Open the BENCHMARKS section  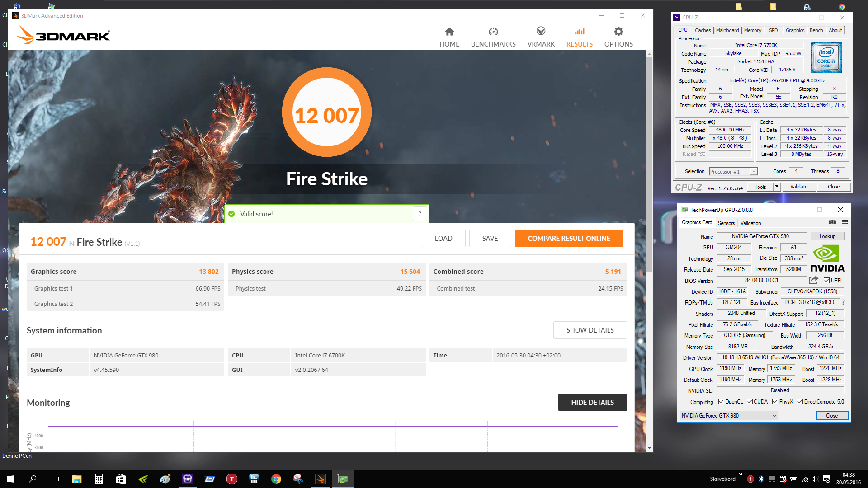(x=493, y=37)
